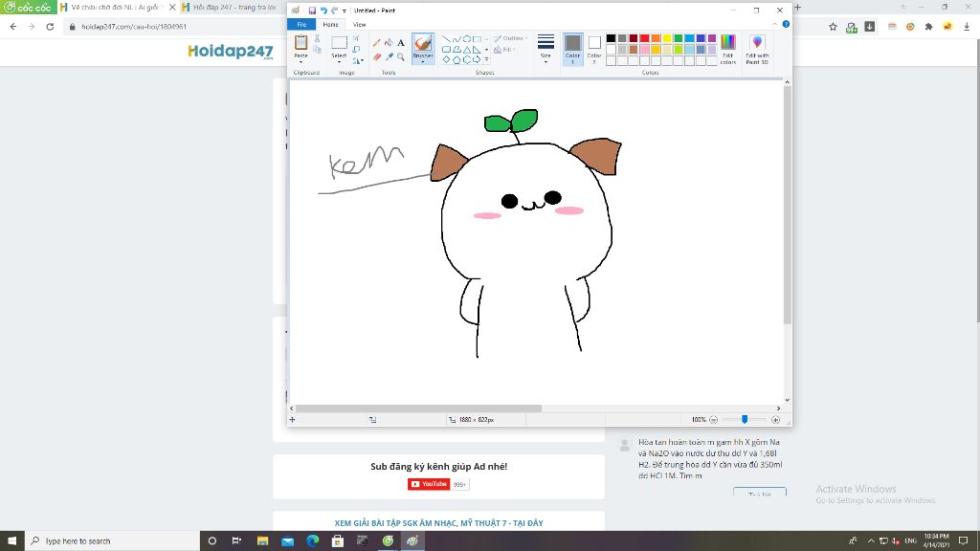Open browser extensions puzzle icon
The width and height of the screenshot is (980, 551).
[928, 27]
